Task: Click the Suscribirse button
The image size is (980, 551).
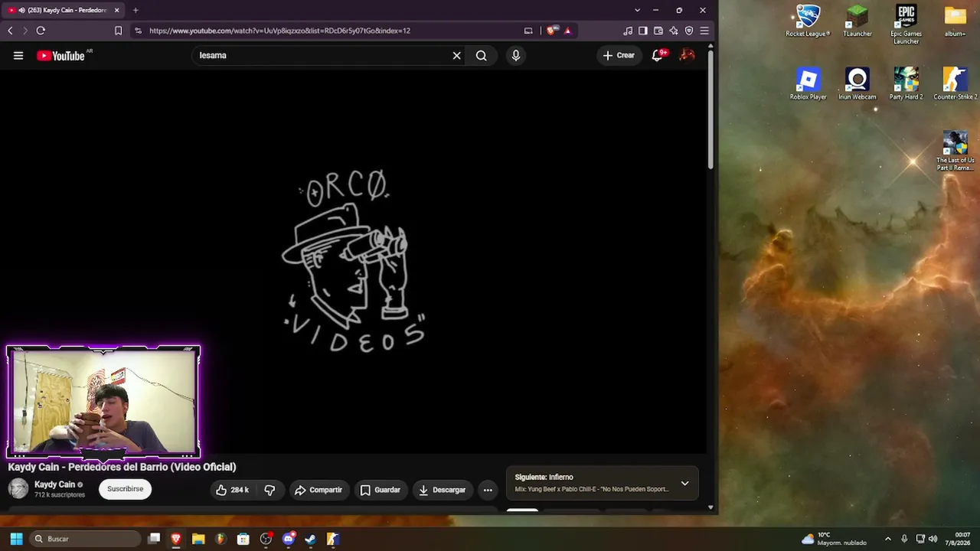Action: coord(126,489)
